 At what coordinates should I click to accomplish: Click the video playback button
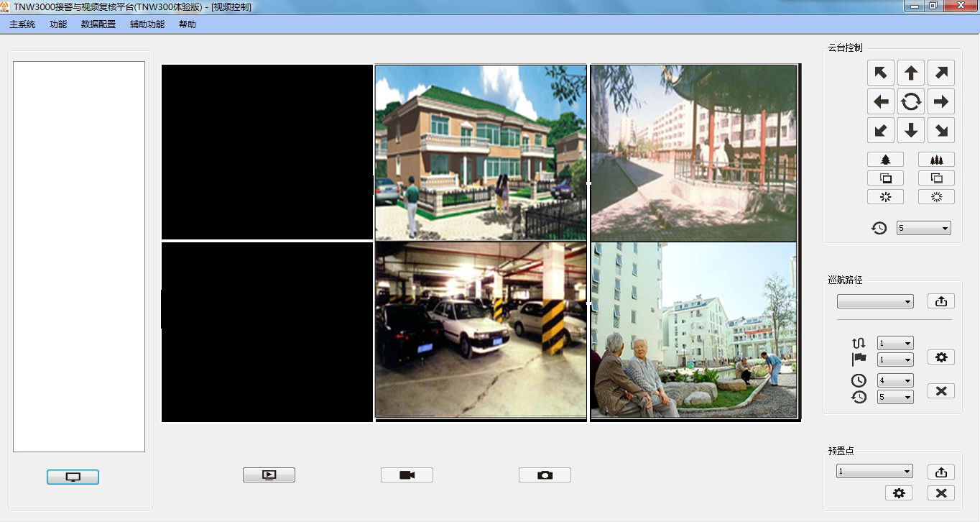[269, 475]
